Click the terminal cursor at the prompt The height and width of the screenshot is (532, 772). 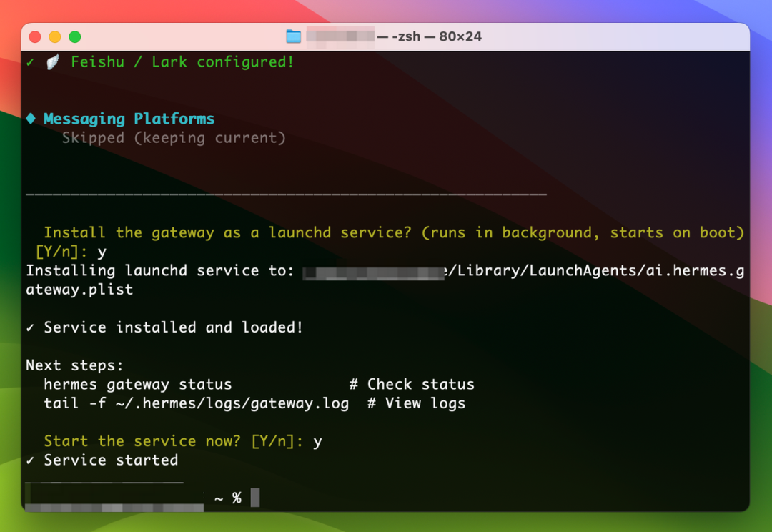click(255, 498)
